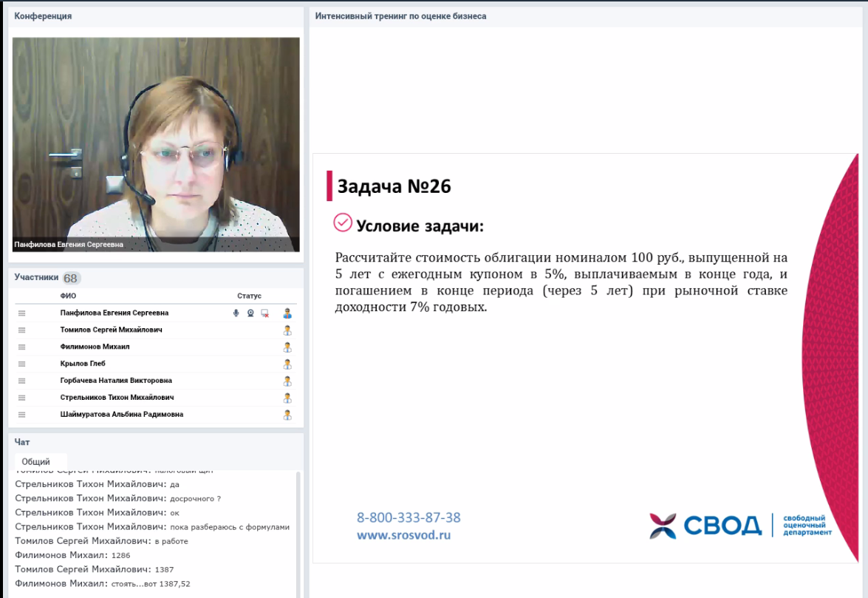This screenshot has height=598, width=868.
Task: Click the screen-share icon in Панфилова's row
Action: click(x=265, y=313)
